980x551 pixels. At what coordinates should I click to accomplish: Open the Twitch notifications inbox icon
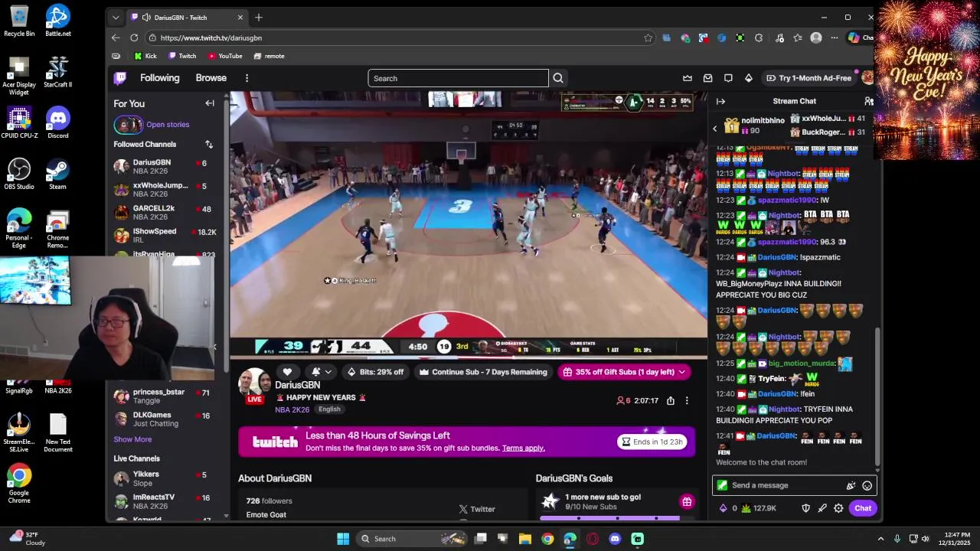708,78
